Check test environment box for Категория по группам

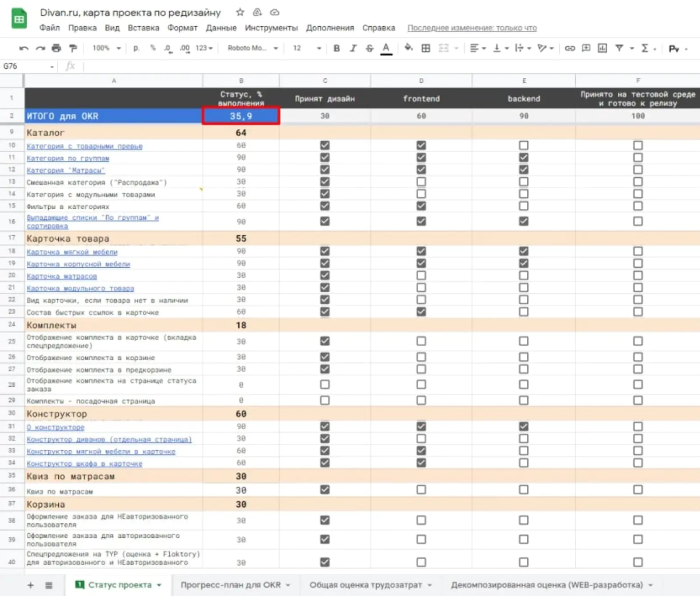[638, 158]
